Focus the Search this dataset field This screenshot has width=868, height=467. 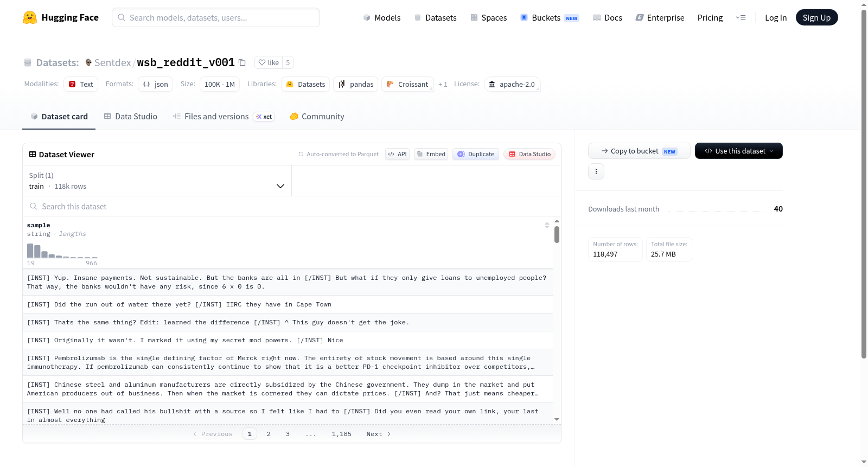click(292, 206)
